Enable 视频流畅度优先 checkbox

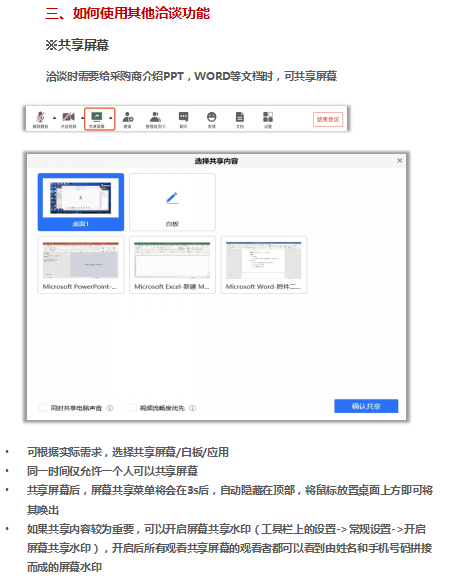coord(132,408)
